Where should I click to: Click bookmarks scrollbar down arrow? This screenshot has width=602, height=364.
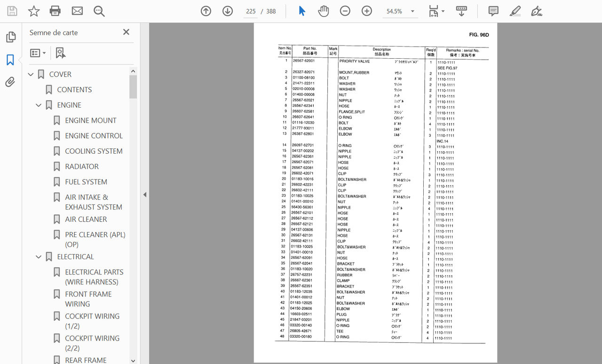[x=133, y=360]
